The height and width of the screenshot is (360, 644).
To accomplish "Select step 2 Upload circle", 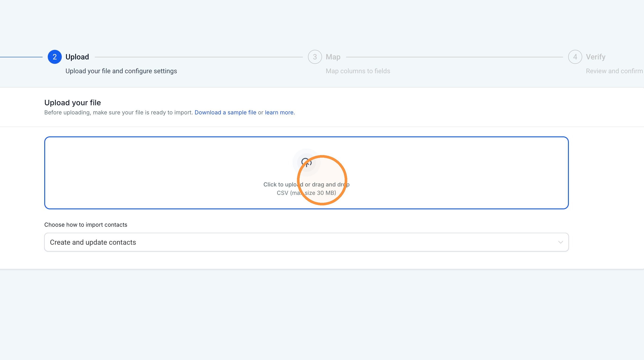I will (55, 57).
